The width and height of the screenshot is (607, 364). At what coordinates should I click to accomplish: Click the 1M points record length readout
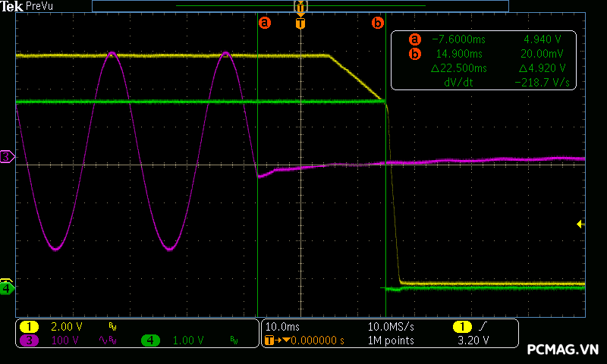[x=391, y=340]
